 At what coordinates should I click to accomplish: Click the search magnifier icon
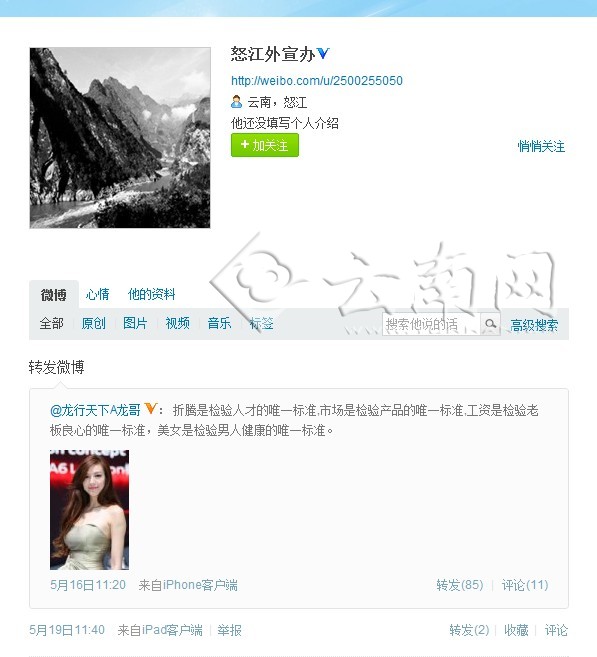tap(490, 324)
